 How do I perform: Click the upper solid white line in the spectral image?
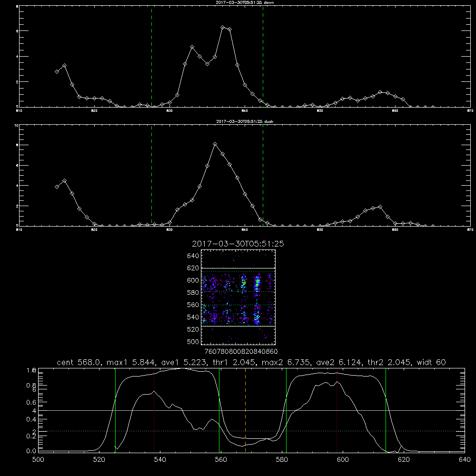coord(238,268)
